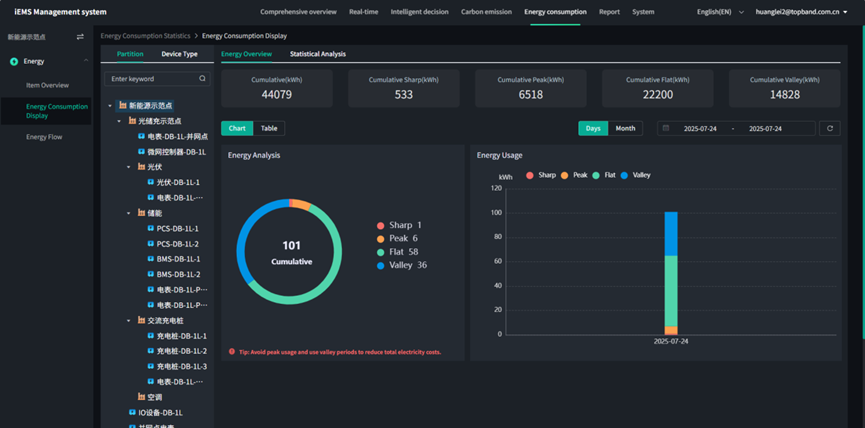Click the Enter keyword search field

click(x=150, y=78)
